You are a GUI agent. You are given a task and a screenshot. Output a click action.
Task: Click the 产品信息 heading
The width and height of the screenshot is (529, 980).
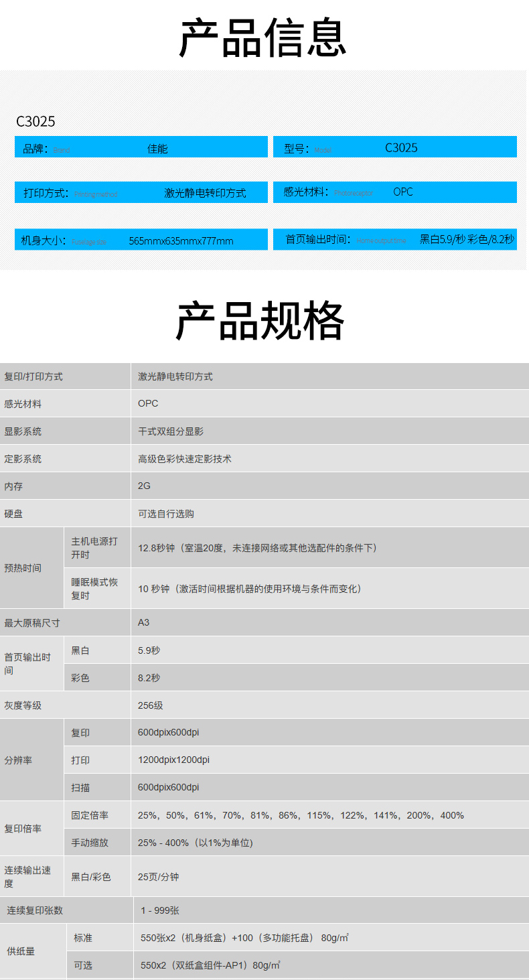[262, 38]
